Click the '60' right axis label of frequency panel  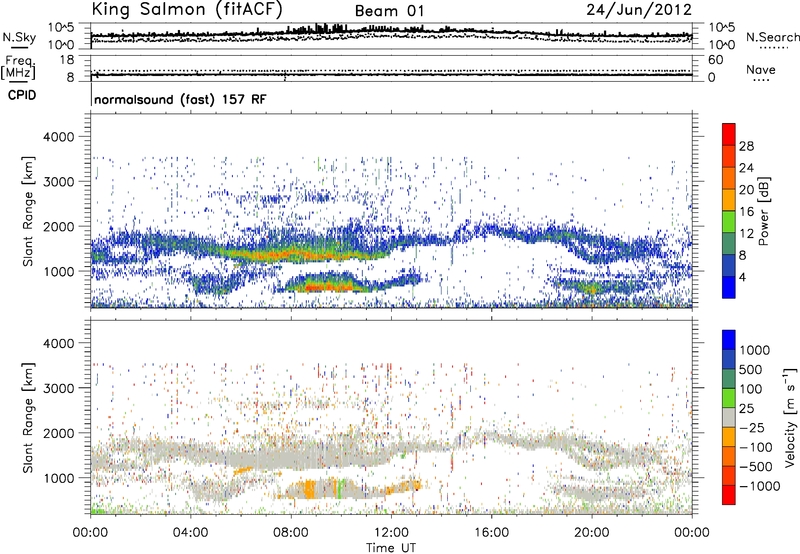pos(715,60)
